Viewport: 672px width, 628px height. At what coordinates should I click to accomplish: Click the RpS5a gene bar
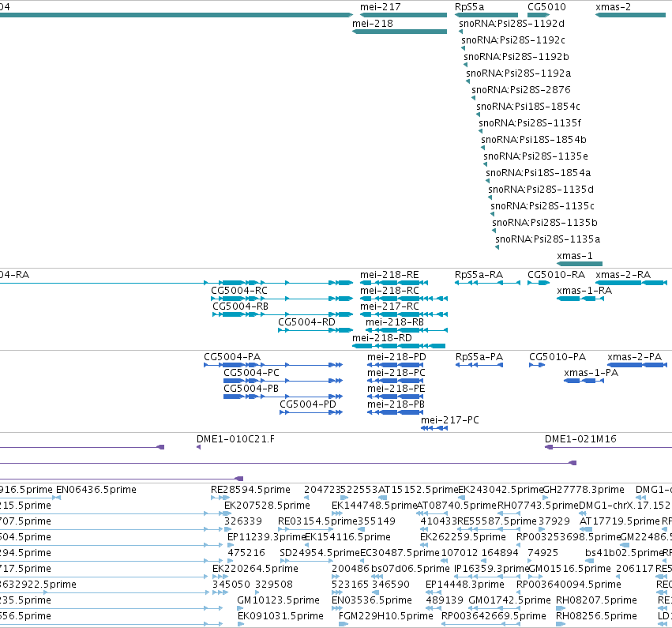[486, 15]
